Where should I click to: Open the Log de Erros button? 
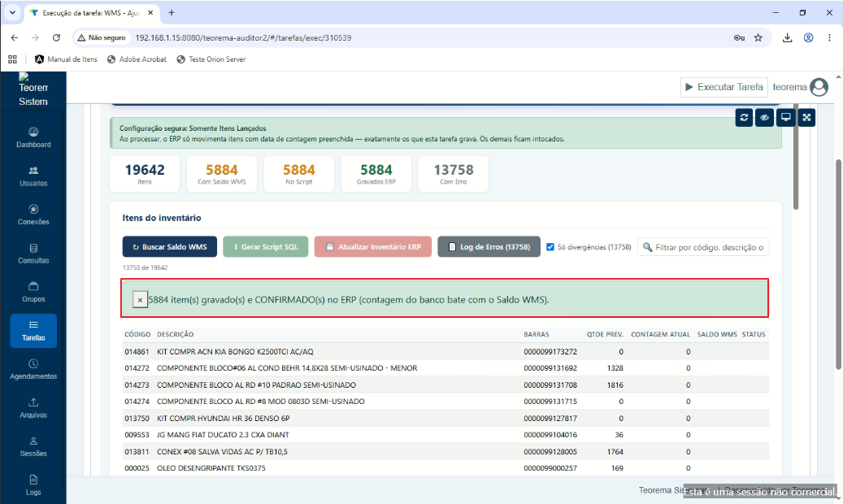click(489, 247)
